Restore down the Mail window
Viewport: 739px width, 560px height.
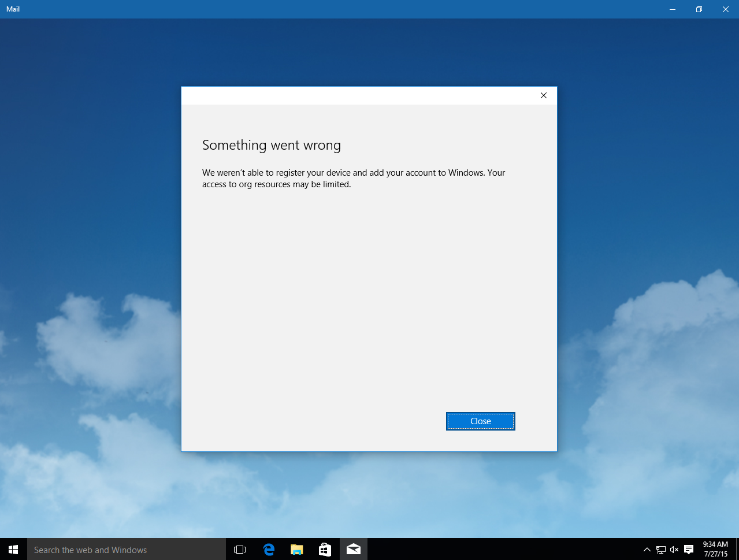click(x=699, y=9)
